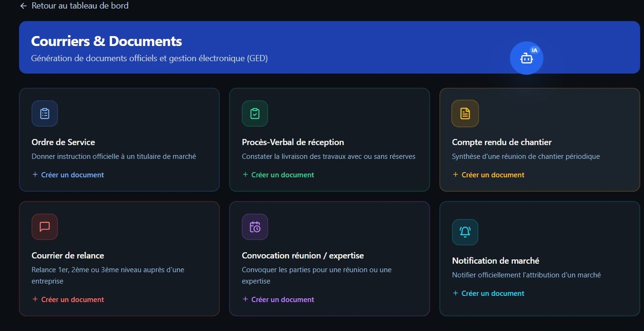Click description 'Notifier officiellement l'attribution d'un marché'
Image resolution: width=644 pixels, height=331 pixels.
(x=527, y=275)
